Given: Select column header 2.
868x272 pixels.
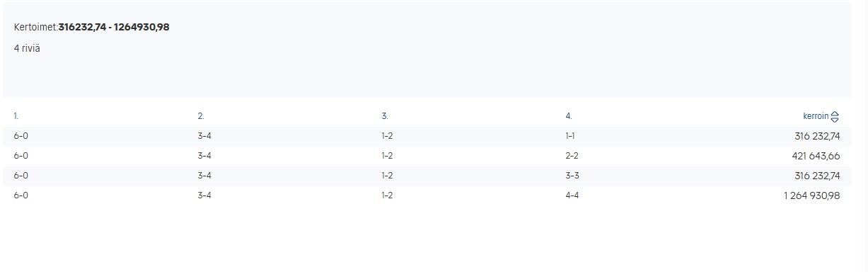Looking at the screenshot, I should point(201,116).
